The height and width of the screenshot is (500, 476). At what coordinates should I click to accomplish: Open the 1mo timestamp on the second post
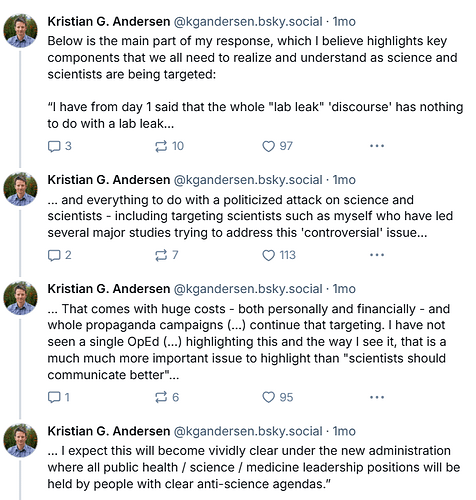344,180
